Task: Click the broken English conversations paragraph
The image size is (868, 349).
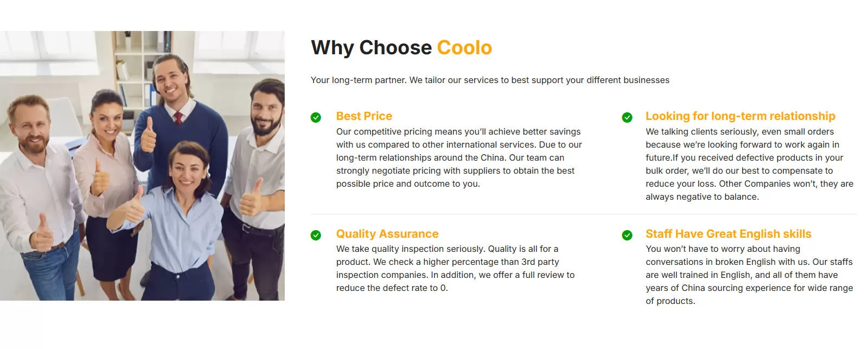Action: coord(749,275)
